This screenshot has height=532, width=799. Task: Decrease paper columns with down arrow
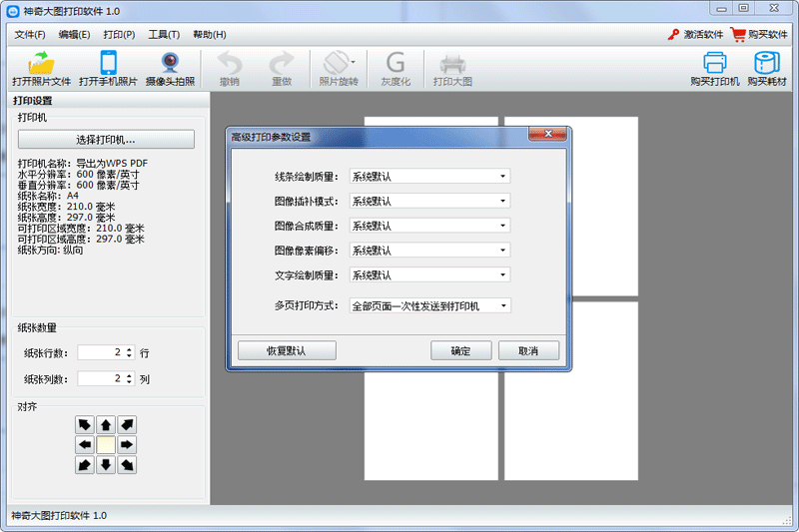(129, 381)
